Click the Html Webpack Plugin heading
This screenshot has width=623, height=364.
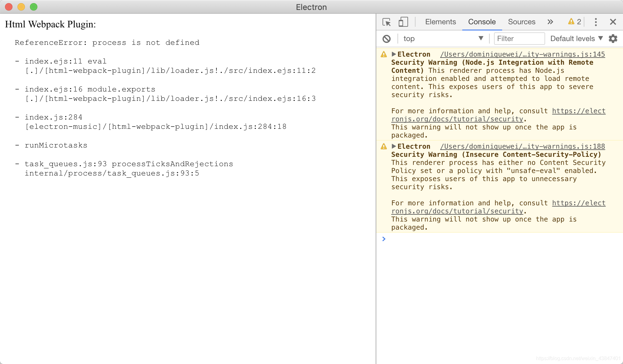click(x=50, y=24)
